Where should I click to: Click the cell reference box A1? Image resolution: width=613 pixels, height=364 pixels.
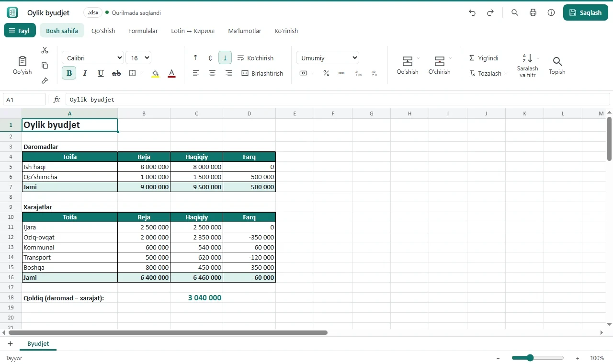tap(24, 100)
